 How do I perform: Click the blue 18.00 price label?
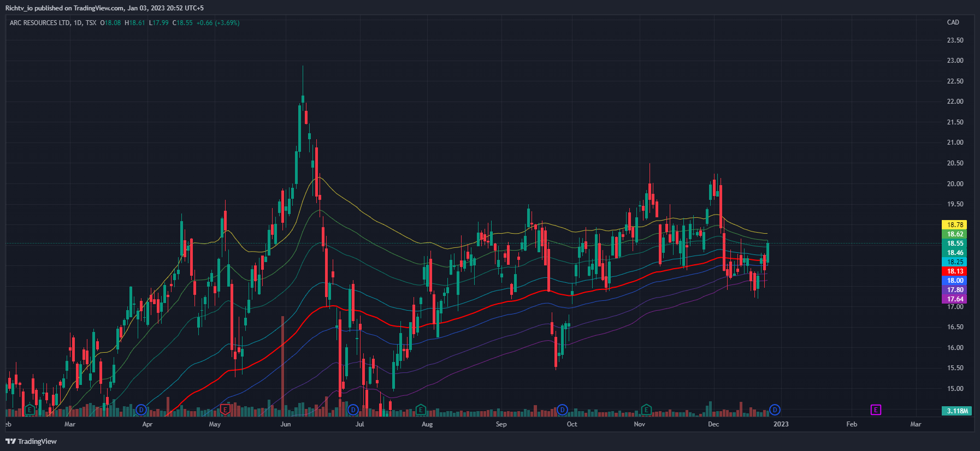[955, 280]
